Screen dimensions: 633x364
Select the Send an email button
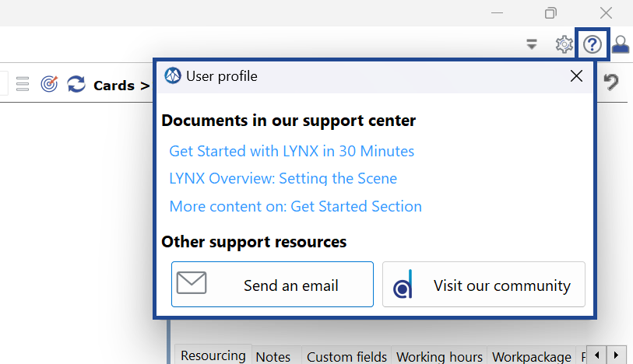(x=273, y=285)
